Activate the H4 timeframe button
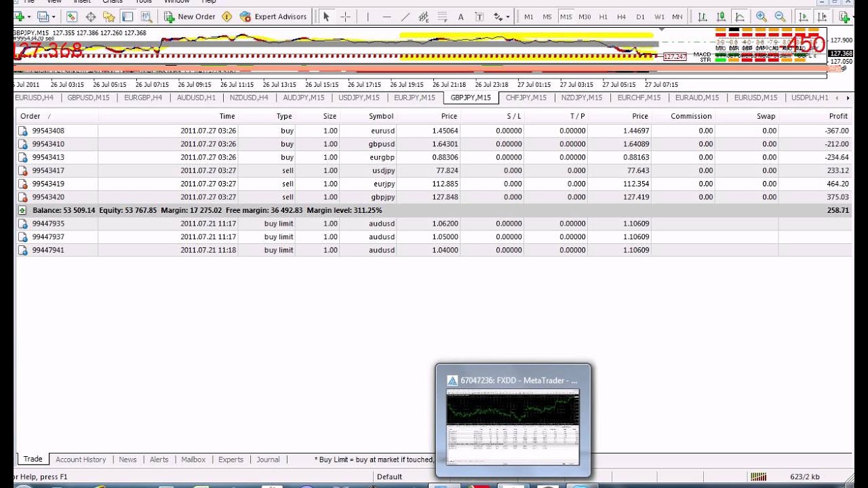 (621, 16)
